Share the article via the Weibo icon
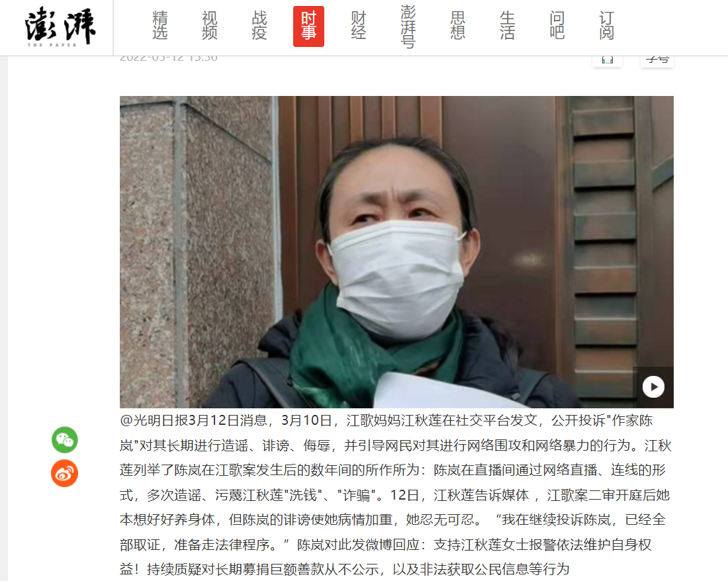 pos(65,473)
